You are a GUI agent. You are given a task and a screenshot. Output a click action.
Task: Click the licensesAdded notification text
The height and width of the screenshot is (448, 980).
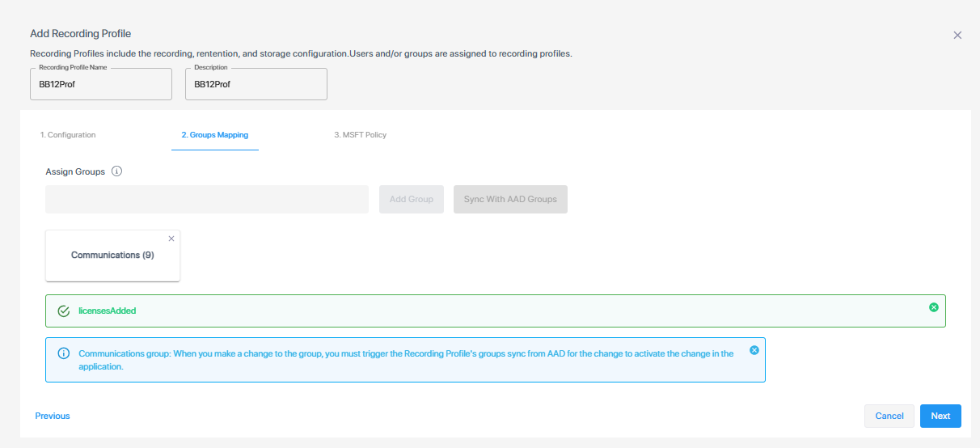point(107,311)
